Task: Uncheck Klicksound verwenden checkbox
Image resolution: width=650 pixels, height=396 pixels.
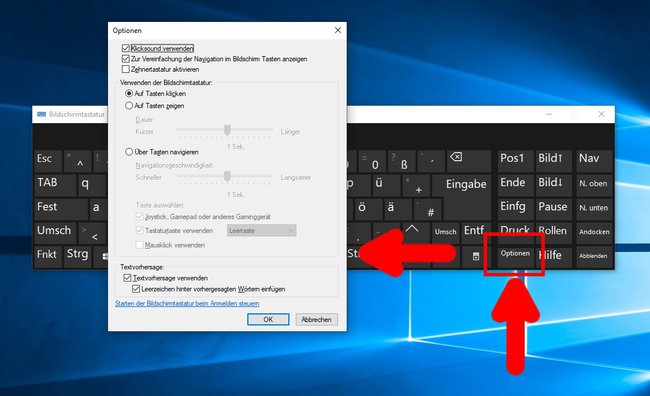Action: pyautogui.click(x=126, y=49)
